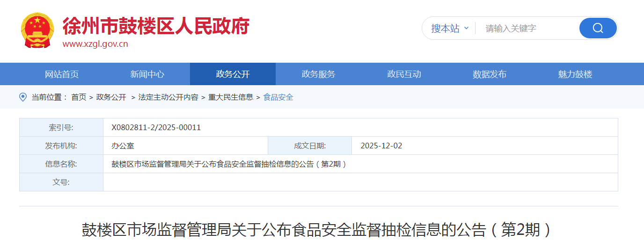Click the www.xzgl.gov.cn URL text
The image size is (644, 241).
tap(95, 44)
